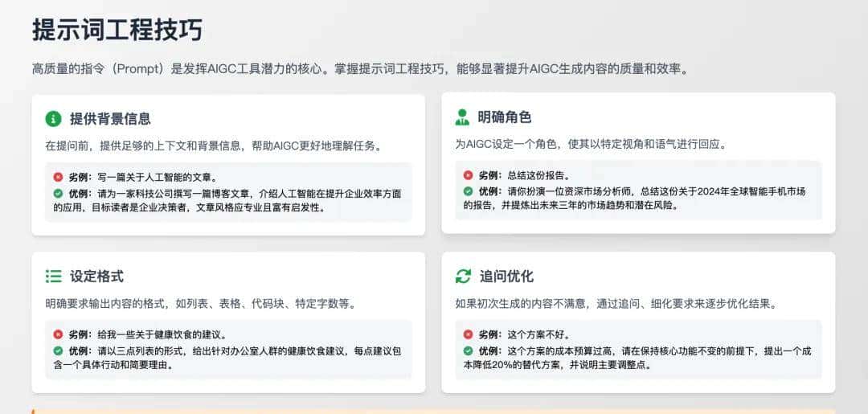The width and height of the screenshot is (868, 414).
Task: Click the page title 提示词工程技巧
Action: point(117,29)
